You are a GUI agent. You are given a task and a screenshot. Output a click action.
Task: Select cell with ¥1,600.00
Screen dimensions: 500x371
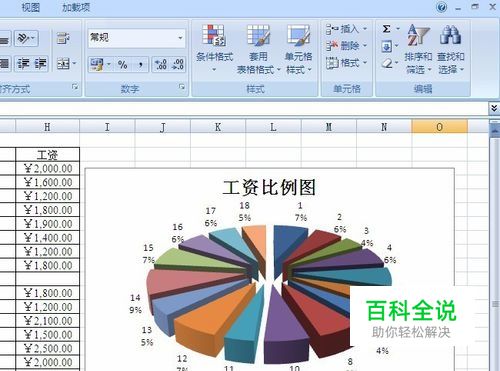[47, 182]
